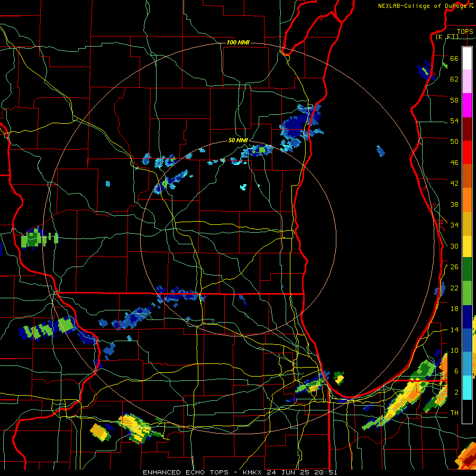Click the '2' scale label
This screenshot has height=476, width=476.
[x=456, y=392]
